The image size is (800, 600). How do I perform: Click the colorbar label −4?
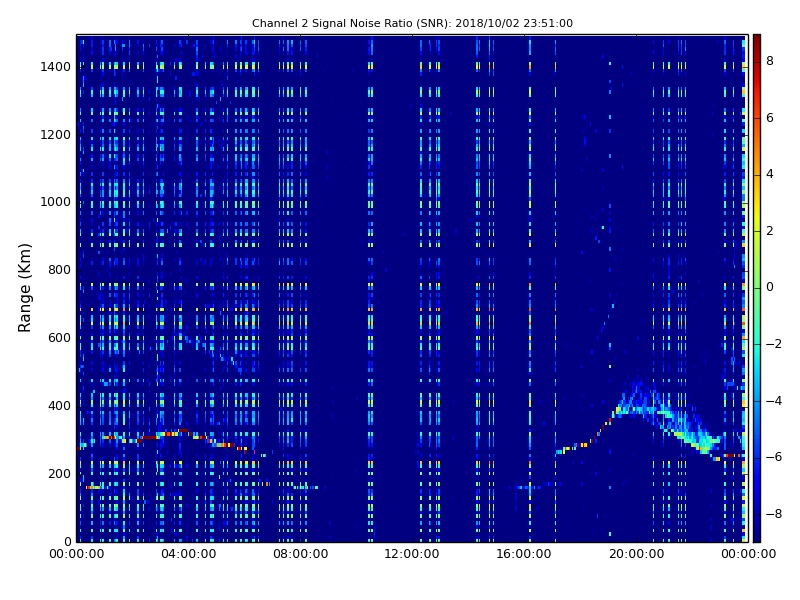[x=774, y=401]
